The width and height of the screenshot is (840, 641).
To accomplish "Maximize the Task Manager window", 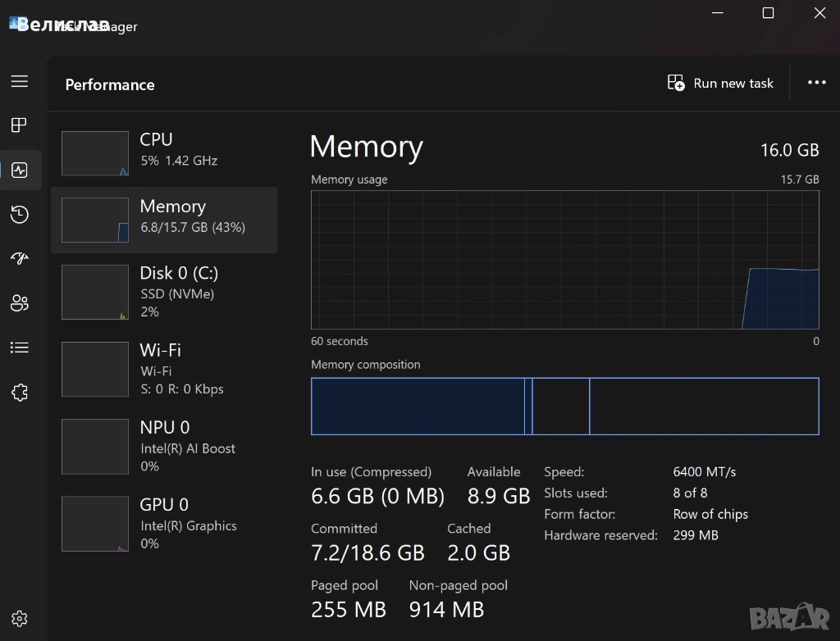I will click(768, 13).
